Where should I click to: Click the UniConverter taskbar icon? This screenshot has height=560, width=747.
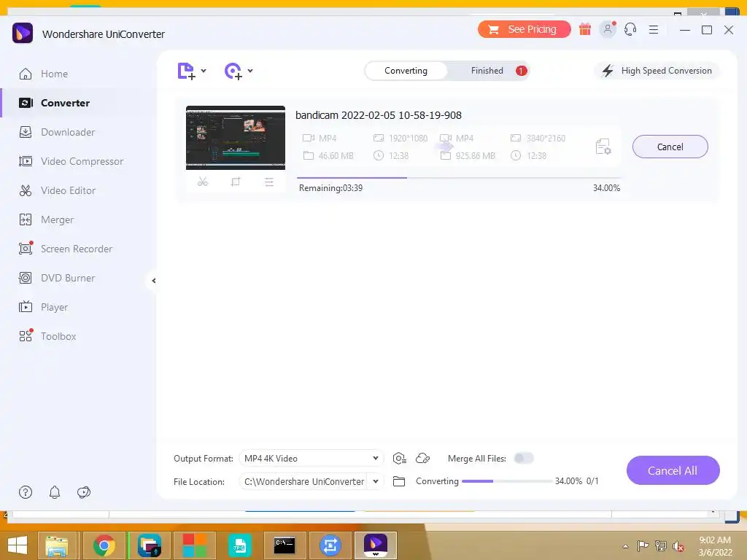[376, 545]
